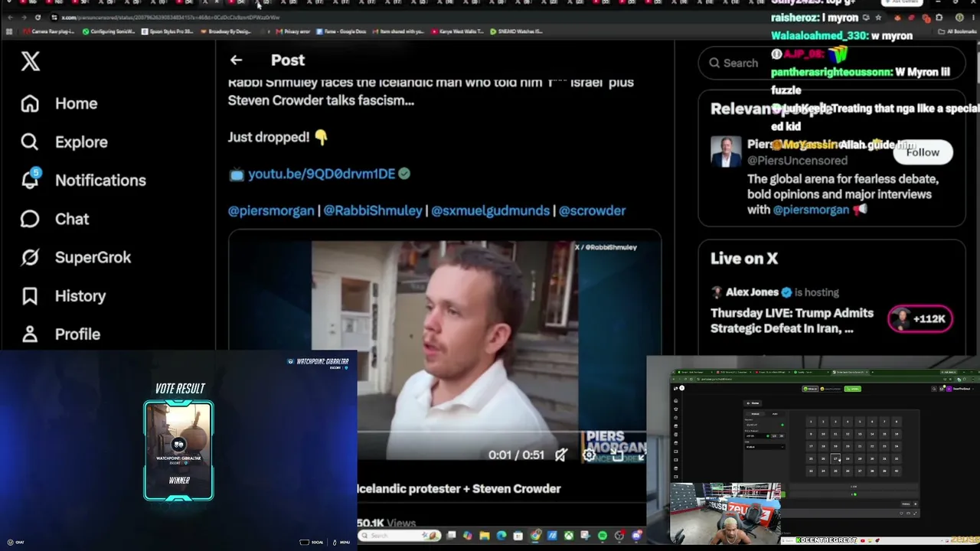
Task: Open Menu in the game overlay
Action: tap(341, 542)
